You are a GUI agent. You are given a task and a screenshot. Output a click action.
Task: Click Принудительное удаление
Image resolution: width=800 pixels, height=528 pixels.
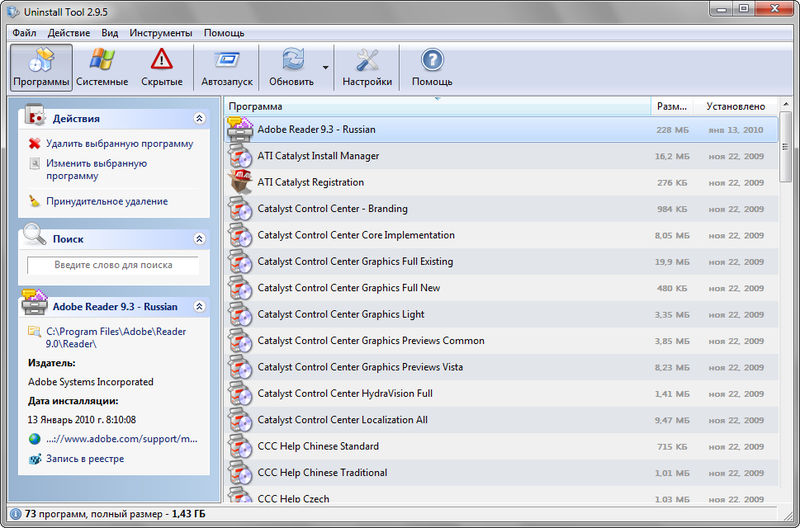[107, 201]
